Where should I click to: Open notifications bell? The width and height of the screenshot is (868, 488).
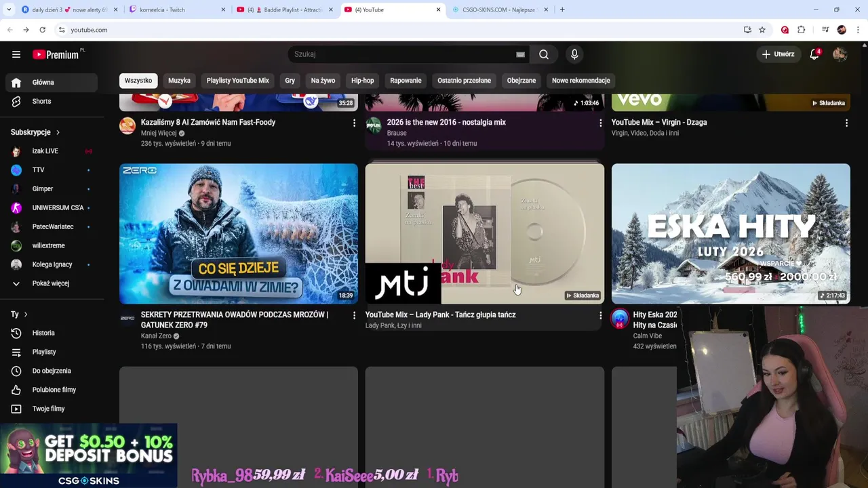814,54
